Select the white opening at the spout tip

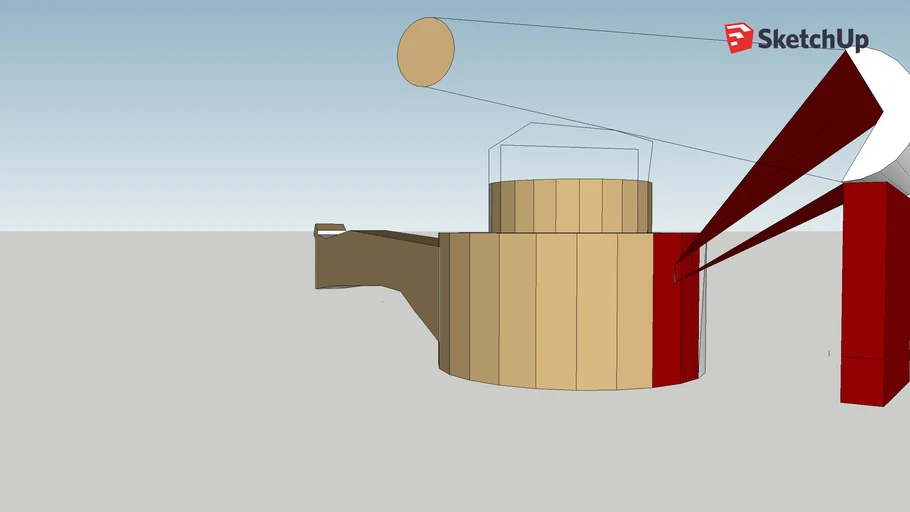pos(328,233)
